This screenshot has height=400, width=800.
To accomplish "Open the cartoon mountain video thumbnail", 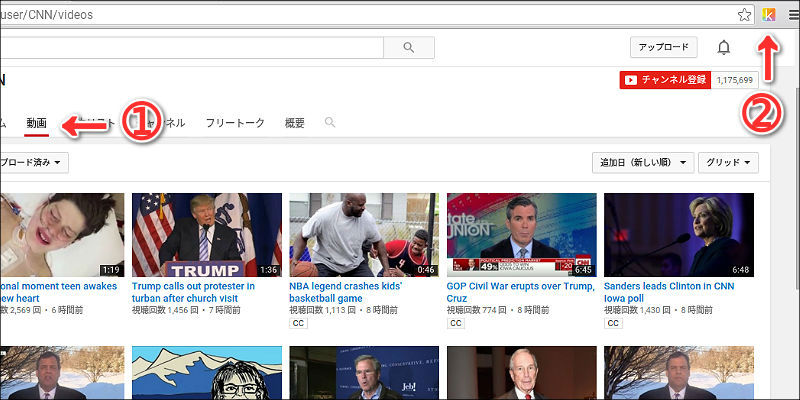I will 207,373.
